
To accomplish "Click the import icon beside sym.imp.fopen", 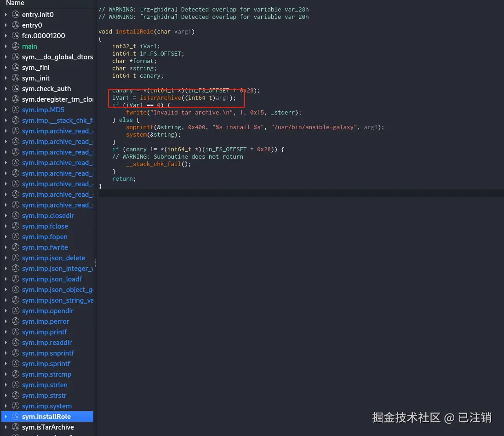I will (x=16, y=237).
